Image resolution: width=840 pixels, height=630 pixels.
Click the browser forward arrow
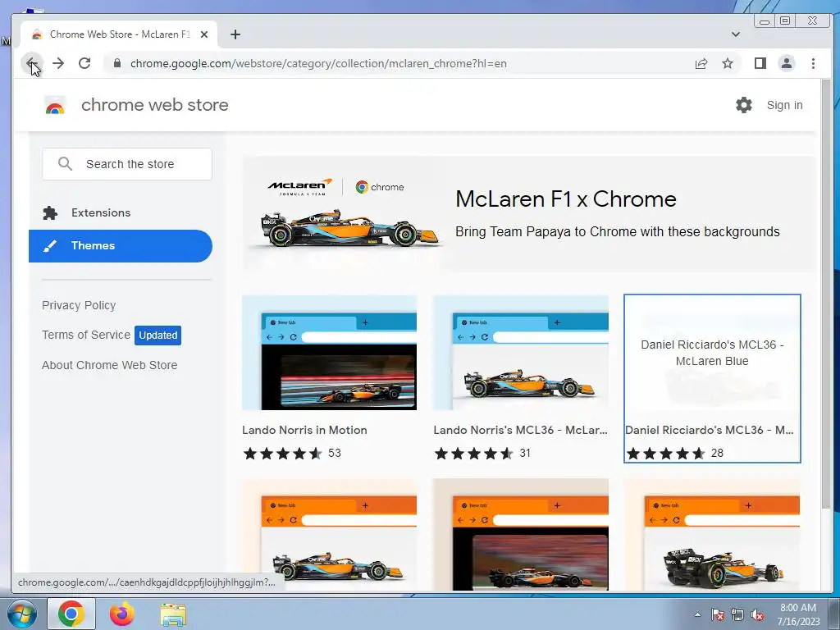pos(58,63)
